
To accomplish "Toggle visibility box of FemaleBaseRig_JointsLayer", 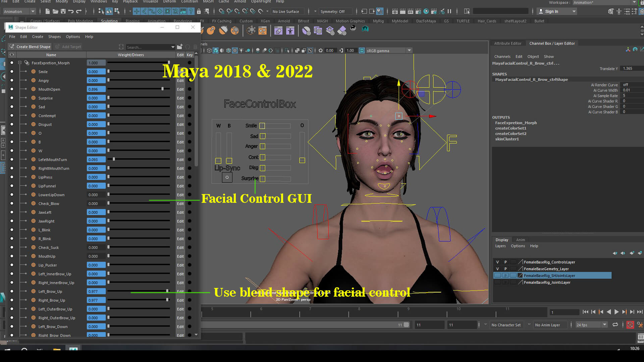I will click(497, 282).
